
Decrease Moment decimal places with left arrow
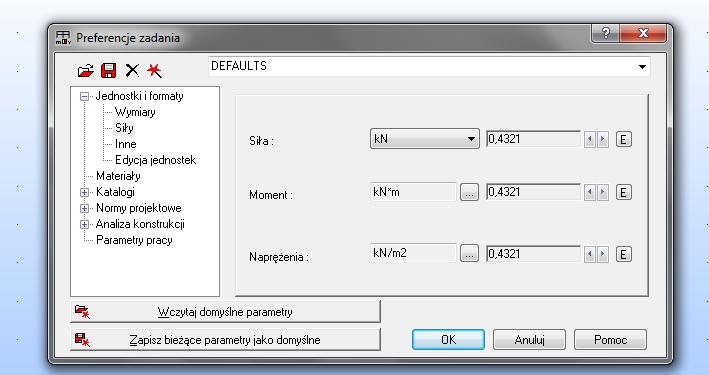(x=589, y=193)
